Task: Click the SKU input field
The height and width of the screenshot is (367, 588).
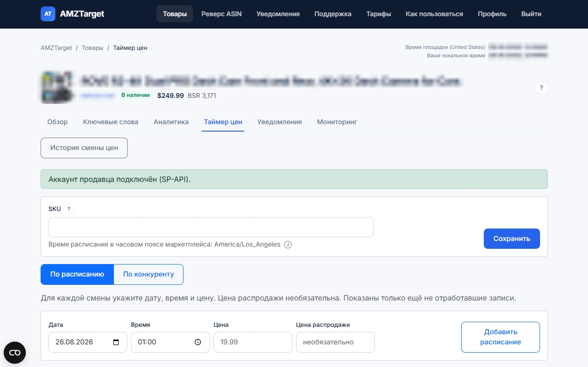Action: [211, 227]
